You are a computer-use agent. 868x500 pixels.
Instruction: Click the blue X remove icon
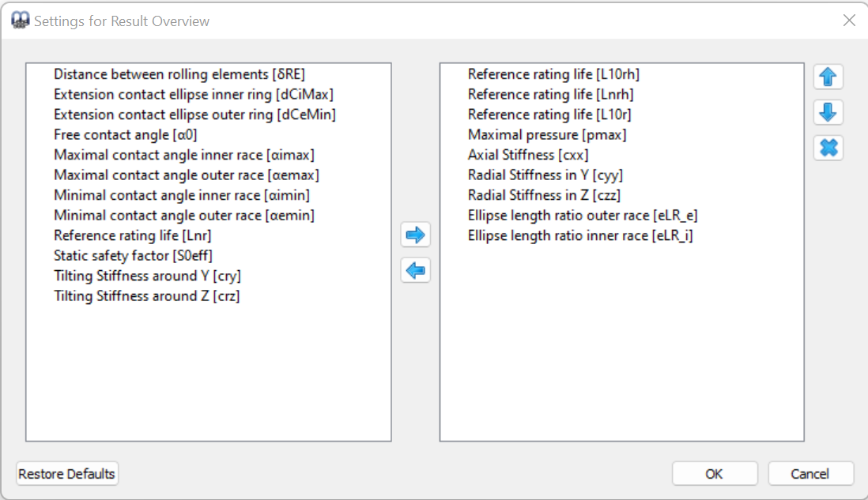point(828,148)
